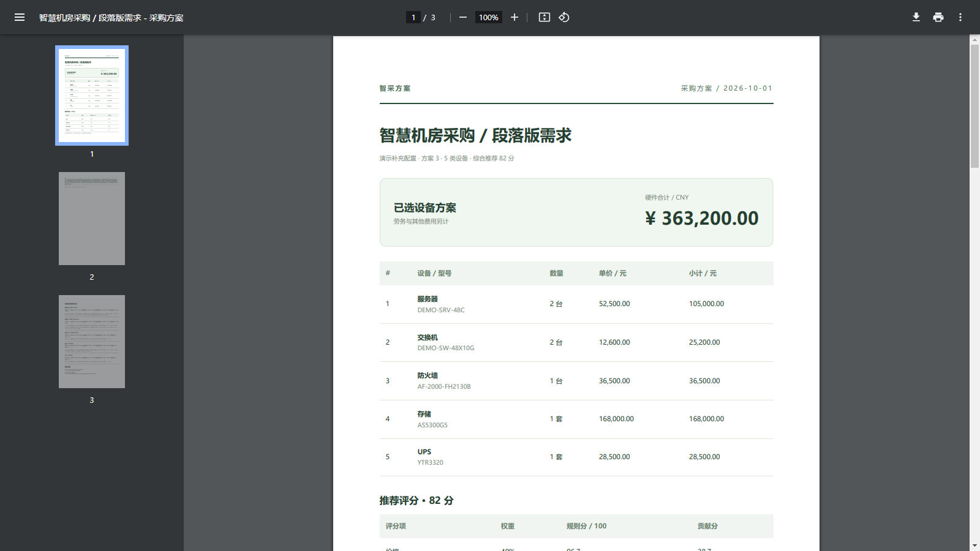This screenshot has width=980, height=551.
Task: Click model YTR3320
Action: pyautogui.click(x=431, y=462)
